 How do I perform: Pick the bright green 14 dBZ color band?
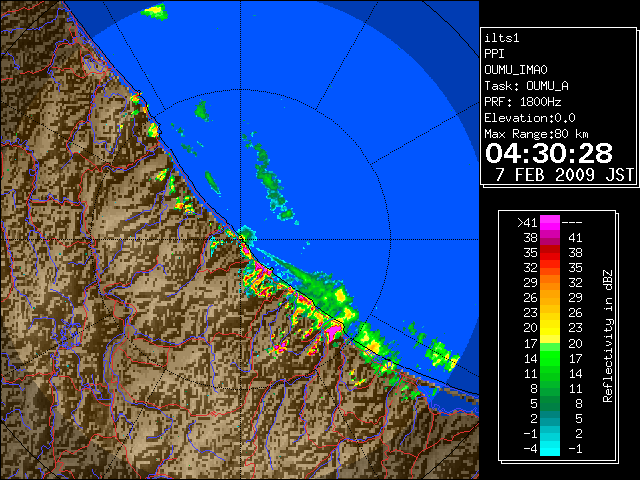click(550, 358)
